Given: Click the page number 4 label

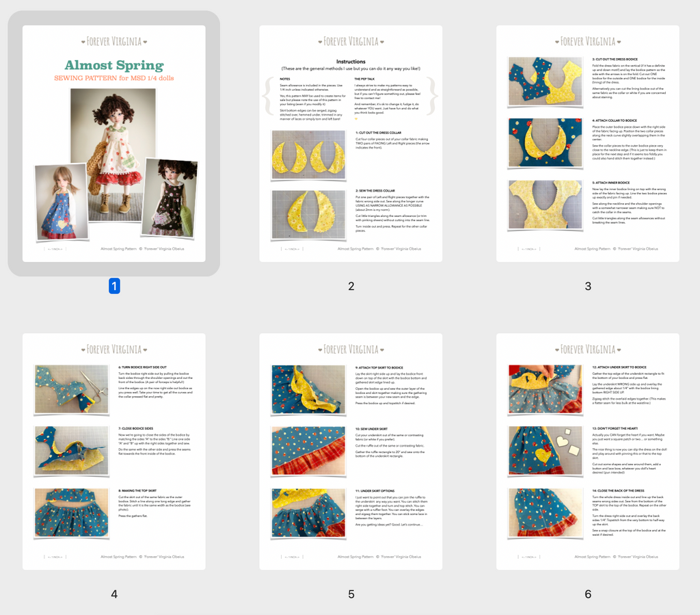Looking at the screenshot, I should coord(114,594).
